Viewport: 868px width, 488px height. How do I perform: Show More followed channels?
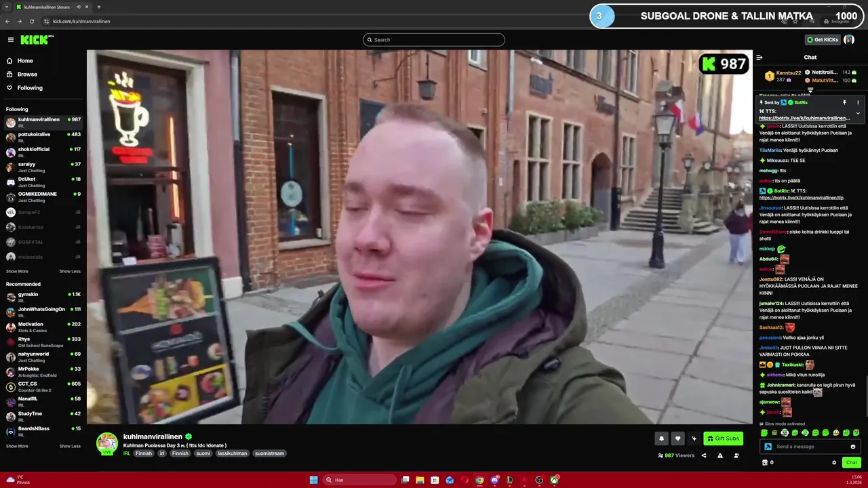click(x=17, y=271)
